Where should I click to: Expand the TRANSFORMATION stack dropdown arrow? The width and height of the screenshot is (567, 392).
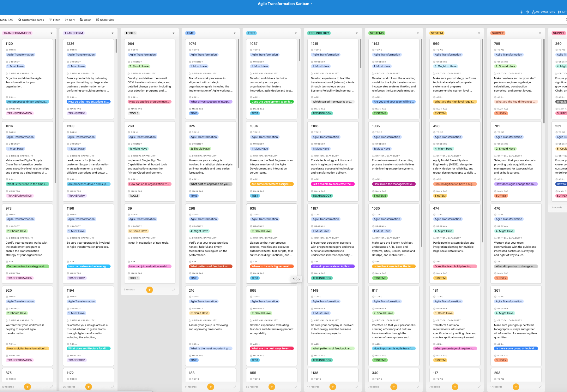point(51,33)
